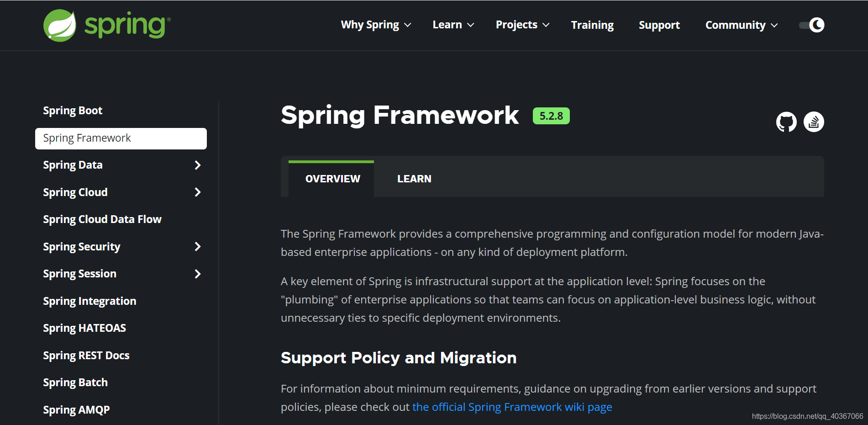Open the Why Spring dropdown menu
Image resolution: width=868 pixels, height=425 pixels.
pos(376,25)
